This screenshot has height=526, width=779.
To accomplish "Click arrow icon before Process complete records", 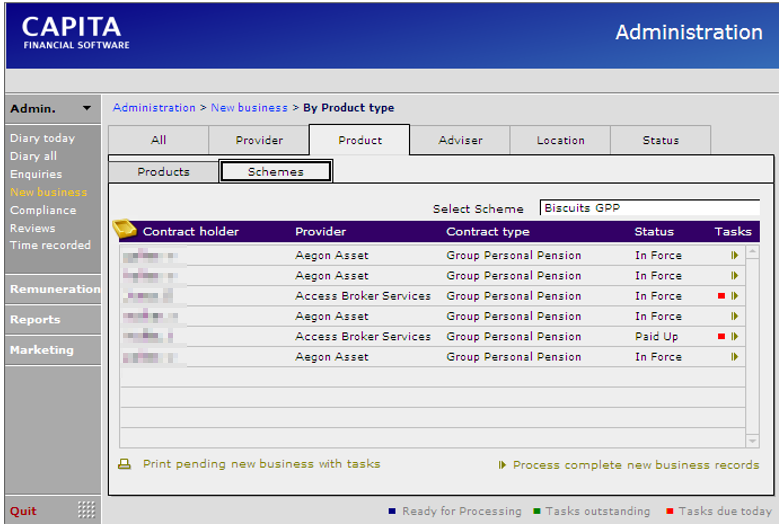I will (502, 465).
